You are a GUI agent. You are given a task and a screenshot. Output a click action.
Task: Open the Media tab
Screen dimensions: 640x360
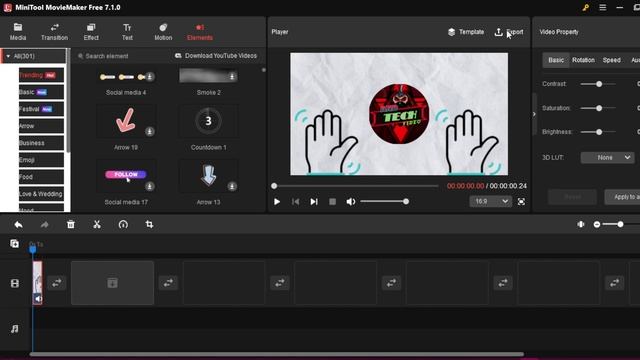[x=18, y=32]
